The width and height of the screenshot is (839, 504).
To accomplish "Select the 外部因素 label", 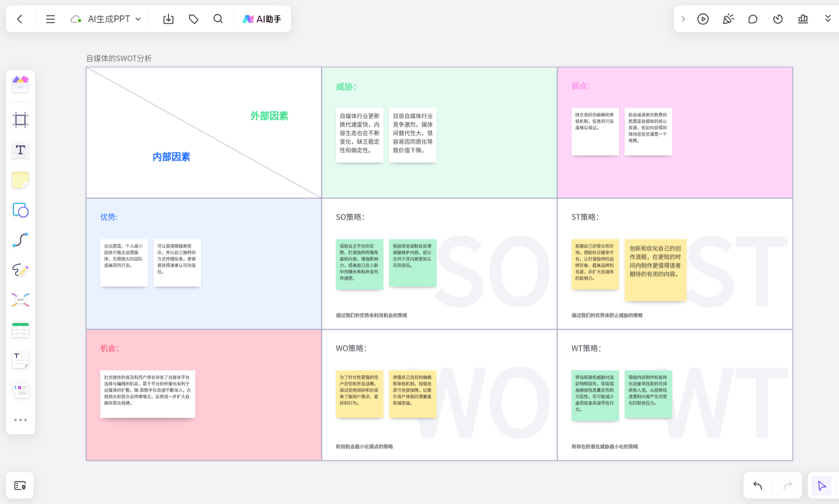I will tap(269, 116).
